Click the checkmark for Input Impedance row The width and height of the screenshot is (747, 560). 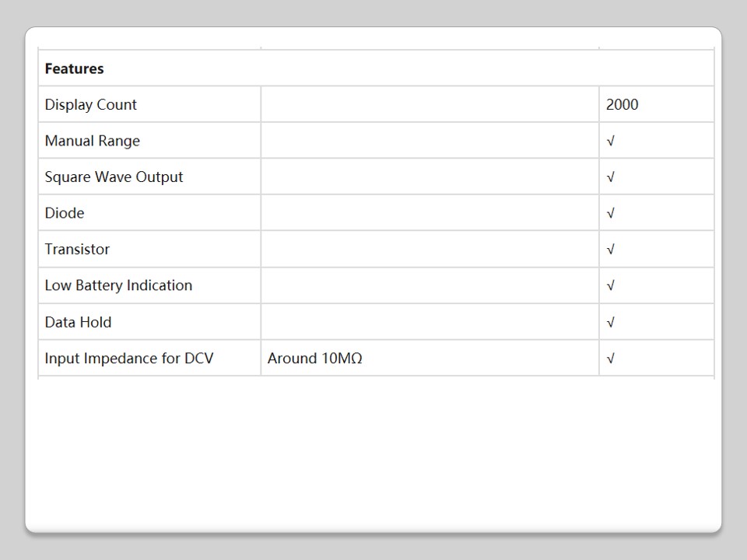pyautogui.click(x=611, y=359)
